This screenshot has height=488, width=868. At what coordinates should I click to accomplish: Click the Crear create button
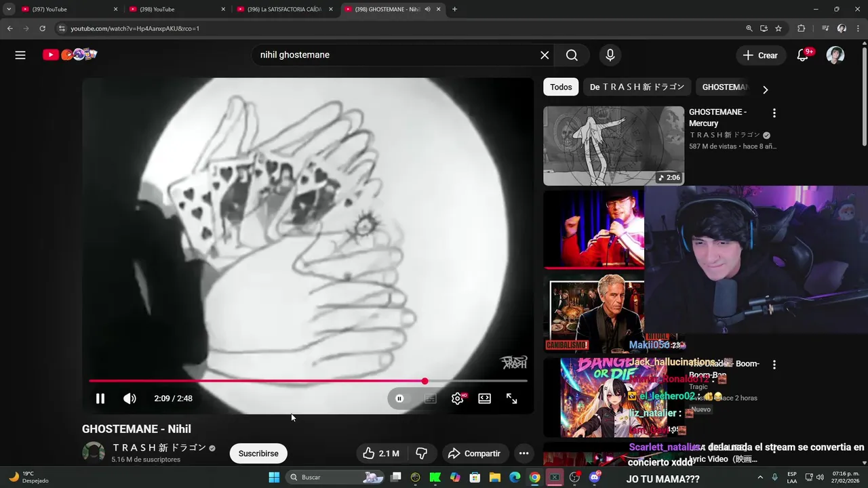pyautogui.click(x=760, y=56)
